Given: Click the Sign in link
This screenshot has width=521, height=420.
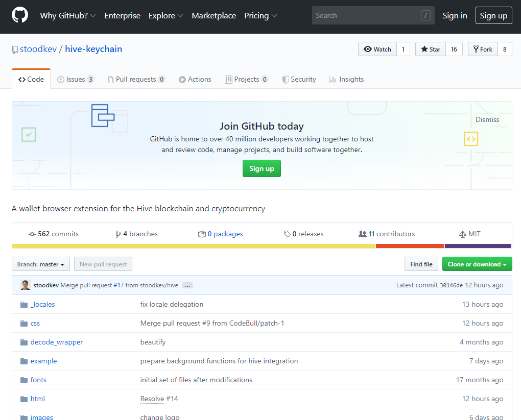Looking at the screenshot, I should point(455,16).
